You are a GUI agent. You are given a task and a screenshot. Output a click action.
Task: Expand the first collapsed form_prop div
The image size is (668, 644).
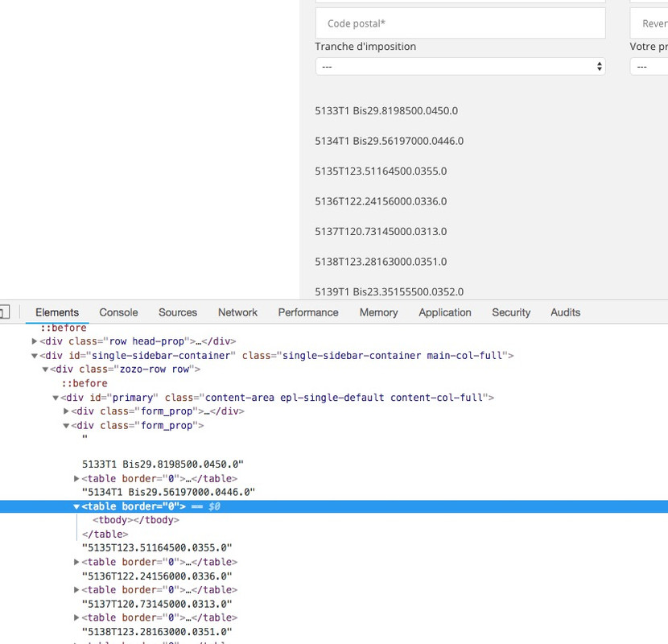point(66,411)
